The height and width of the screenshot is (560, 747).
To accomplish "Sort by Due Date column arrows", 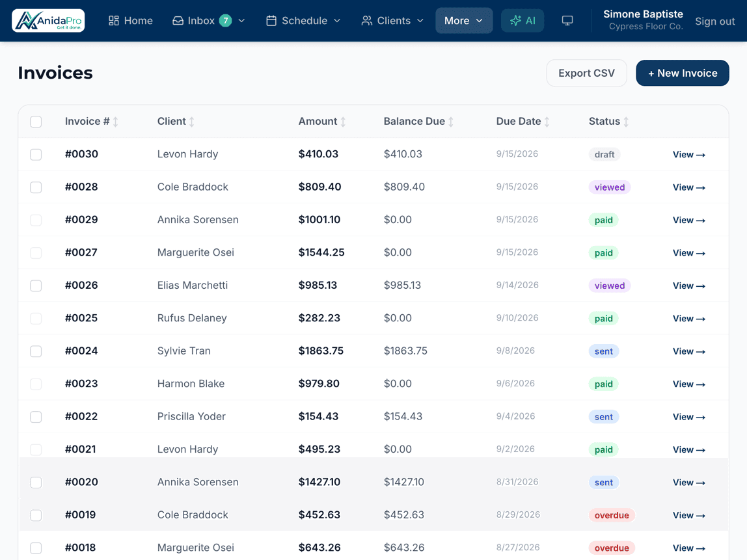I will pos(547,122).
